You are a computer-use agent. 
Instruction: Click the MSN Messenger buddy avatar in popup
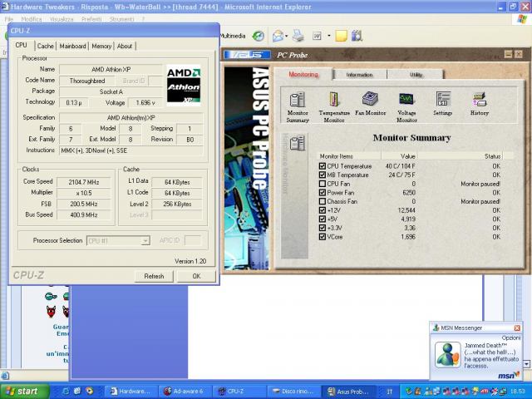[x=448, y=355]
